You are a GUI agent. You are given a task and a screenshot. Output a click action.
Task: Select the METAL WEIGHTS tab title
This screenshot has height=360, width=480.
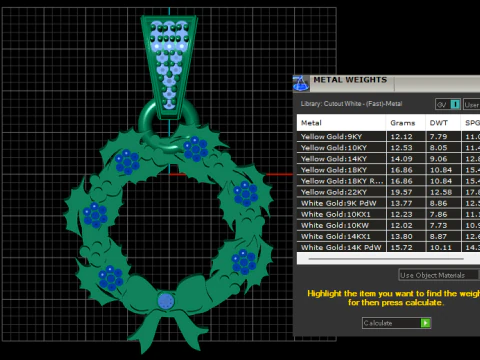click(x=350, y=80)
